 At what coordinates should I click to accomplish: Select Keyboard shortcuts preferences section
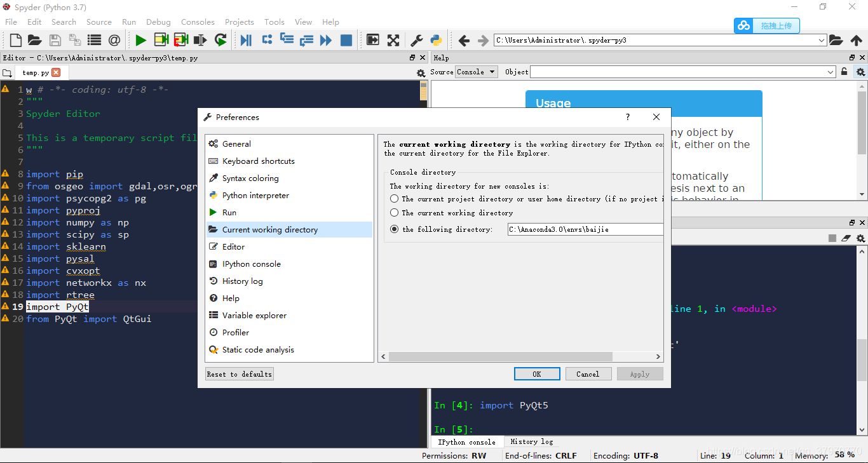pyautogui.click(x=289, y=161)
